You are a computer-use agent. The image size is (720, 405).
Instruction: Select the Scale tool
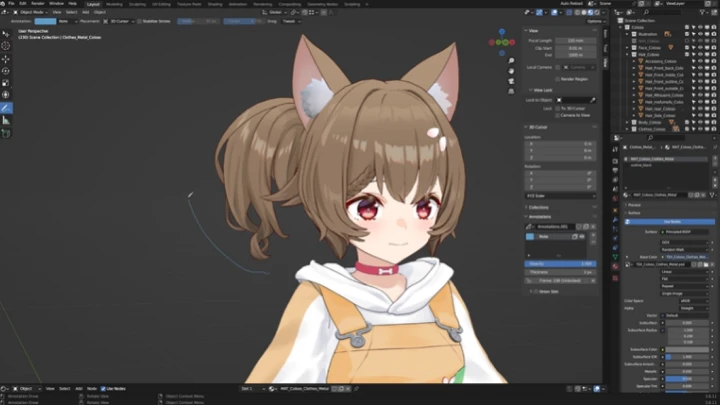click(6, 83)
